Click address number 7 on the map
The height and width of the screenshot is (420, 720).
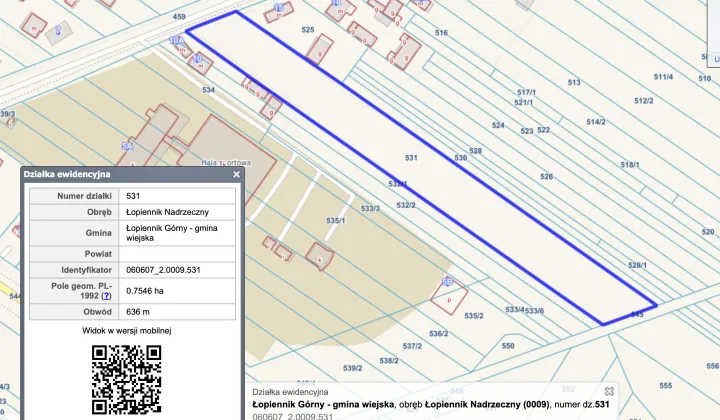pyautogui.click(x=58, y=30)
